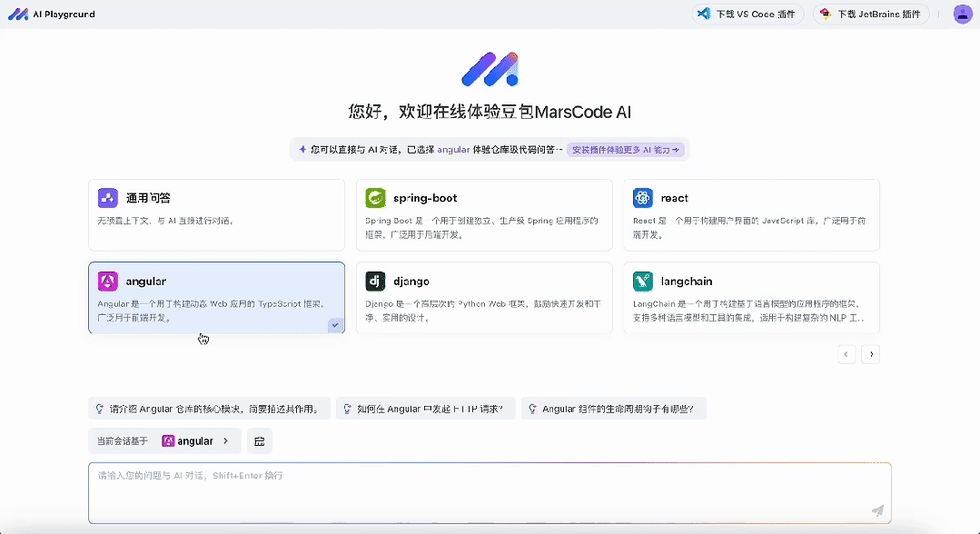Click the send paper plane icon

[877, 510]
